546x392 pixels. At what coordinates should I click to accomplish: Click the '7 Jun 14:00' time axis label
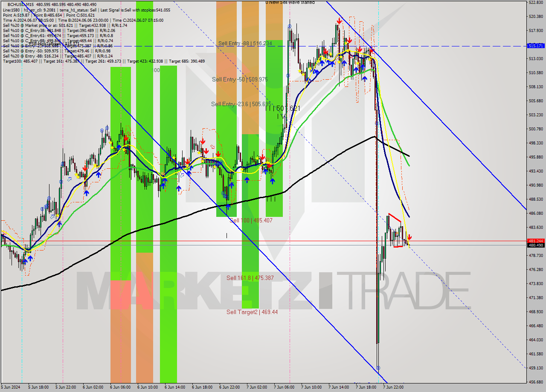[x=339, y=387]
